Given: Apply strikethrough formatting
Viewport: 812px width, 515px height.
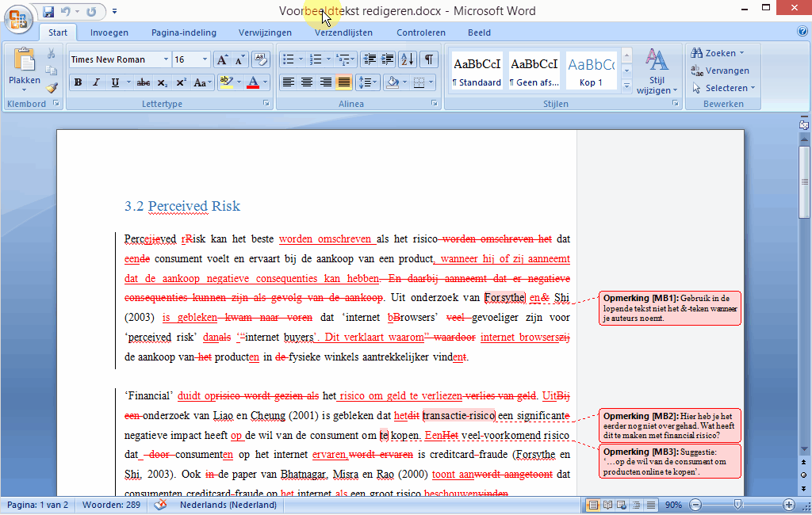Looking at the screenshot, I should coord(144,82).
